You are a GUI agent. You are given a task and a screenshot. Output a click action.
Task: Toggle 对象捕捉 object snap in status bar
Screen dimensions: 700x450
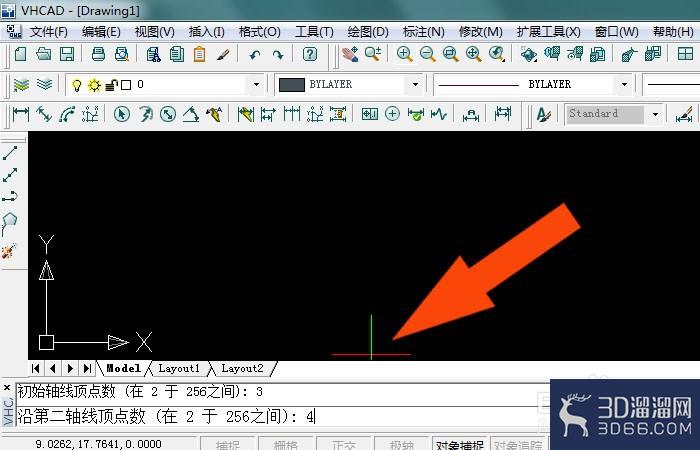coord(460,444)
